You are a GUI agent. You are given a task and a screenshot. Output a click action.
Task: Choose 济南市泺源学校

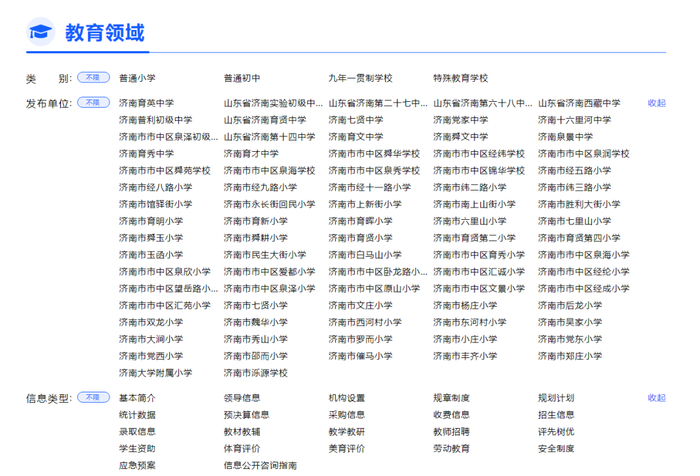coord(256,373)
